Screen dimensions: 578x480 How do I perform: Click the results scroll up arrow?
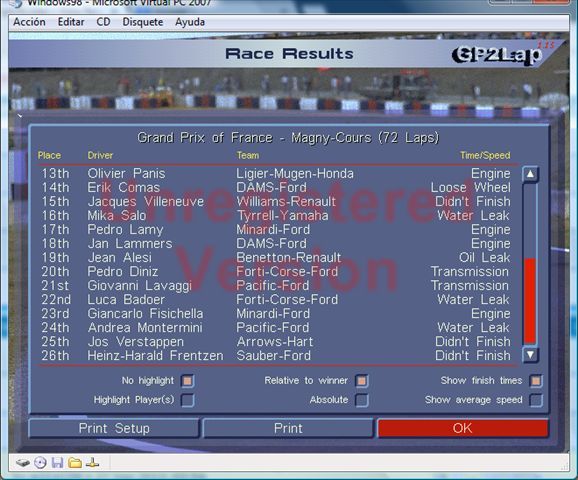[530, 174]
